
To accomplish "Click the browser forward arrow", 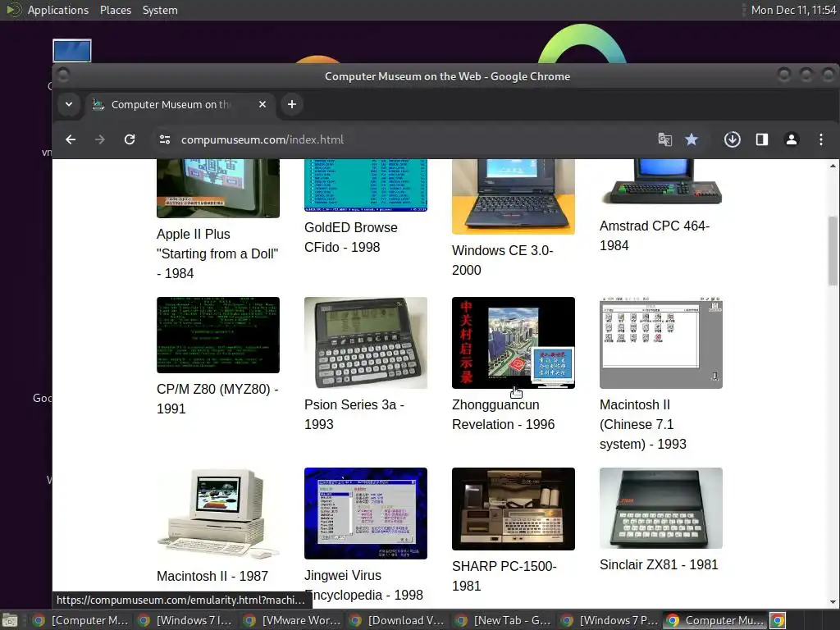I will coord(99,139).
